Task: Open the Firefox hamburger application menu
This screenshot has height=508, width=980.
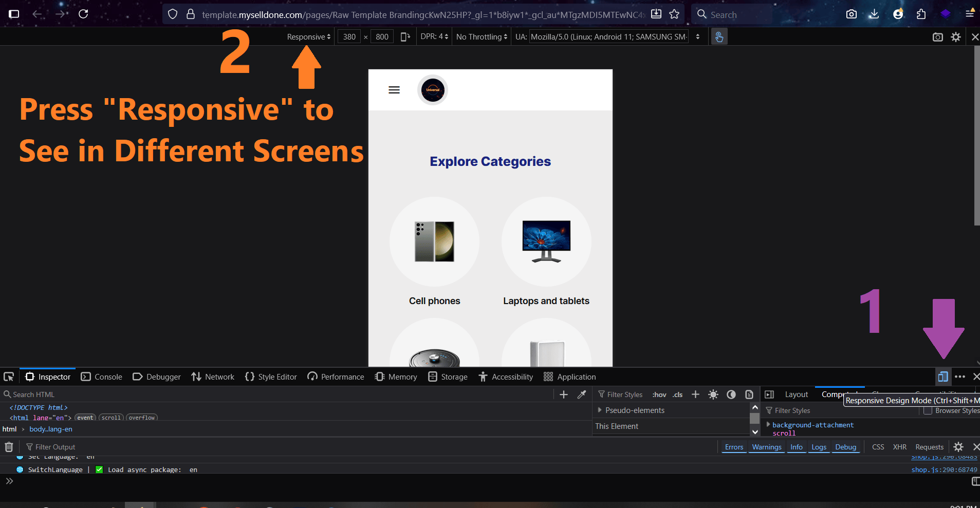Action: tap(970, 14)
